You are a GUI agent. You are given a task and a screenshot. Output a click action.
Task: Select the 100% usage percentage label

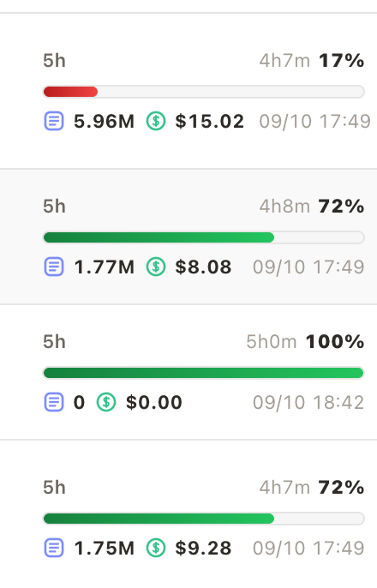[335, 342]
